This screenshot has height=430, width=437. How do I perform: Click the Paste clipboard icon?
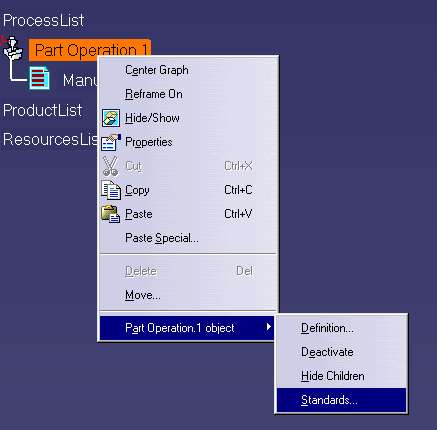[x=111, y=214]
